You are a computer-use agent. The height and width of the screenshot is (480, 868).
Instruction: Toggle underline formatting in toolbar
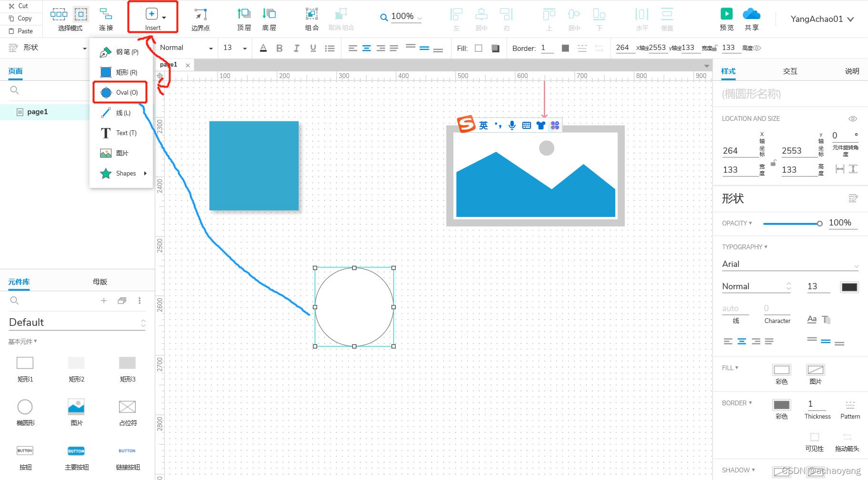click(x=313, y=48)
